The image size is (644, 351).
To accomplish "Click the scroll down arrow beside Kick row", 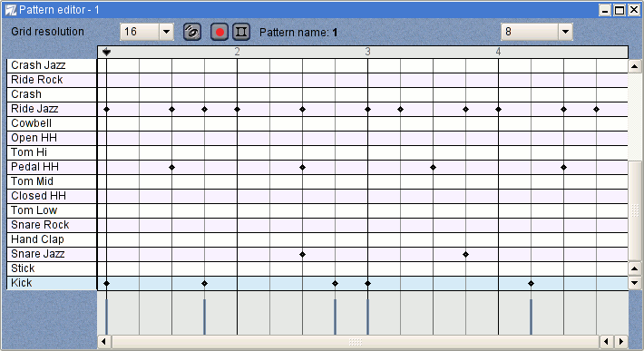I will click(x=635, y=283).
